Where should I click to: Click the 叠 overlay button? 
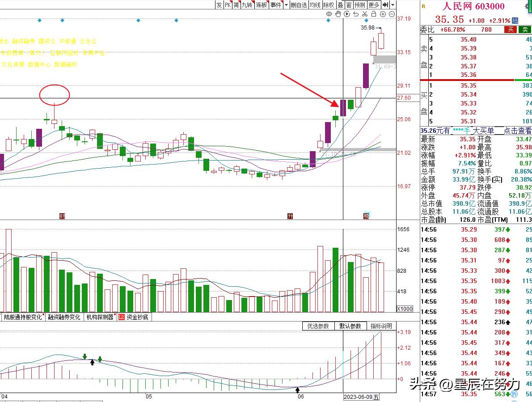pos(340,5)
